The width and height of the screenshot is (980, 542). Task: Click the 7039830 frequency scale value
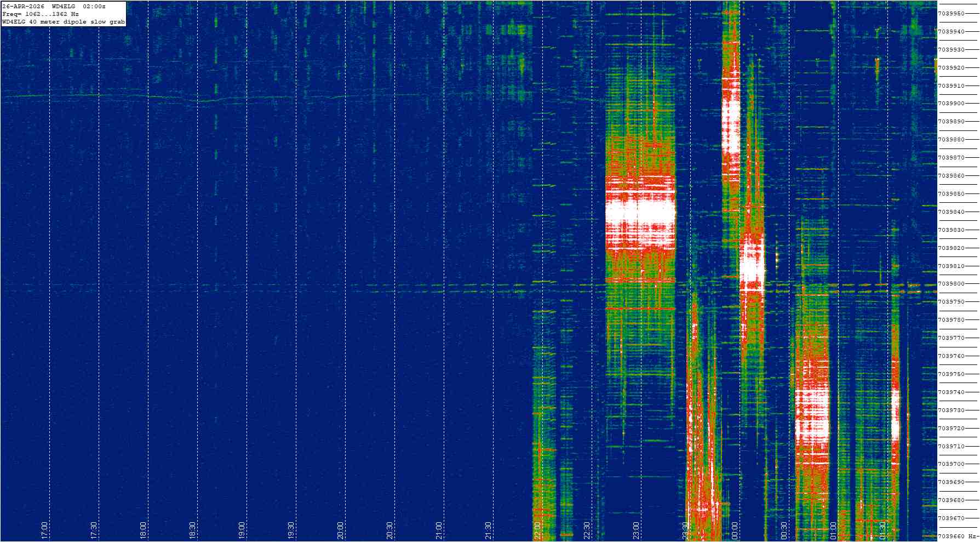[952, 230]
